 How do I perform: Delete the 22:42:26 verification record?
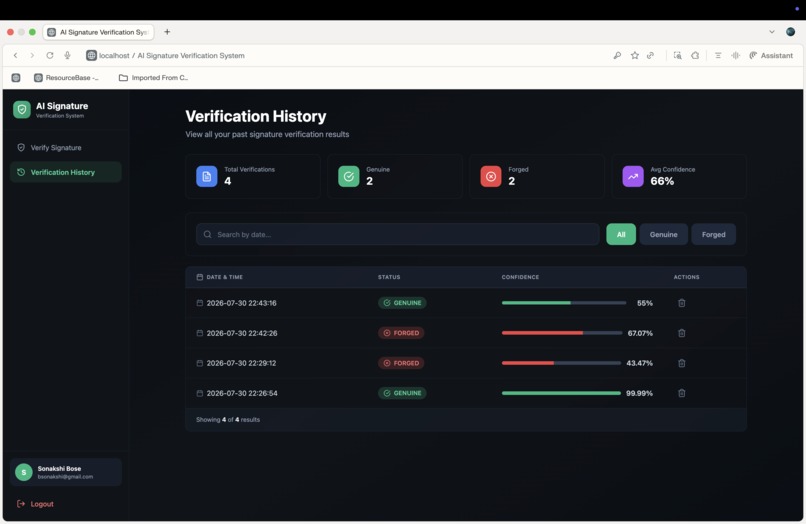click(x=682, y=333)
